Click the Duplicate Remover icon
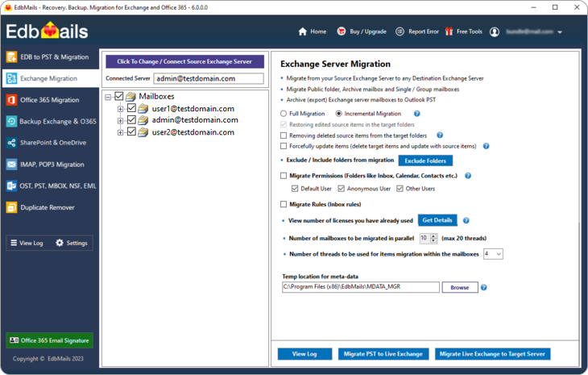 pos(11,207)
